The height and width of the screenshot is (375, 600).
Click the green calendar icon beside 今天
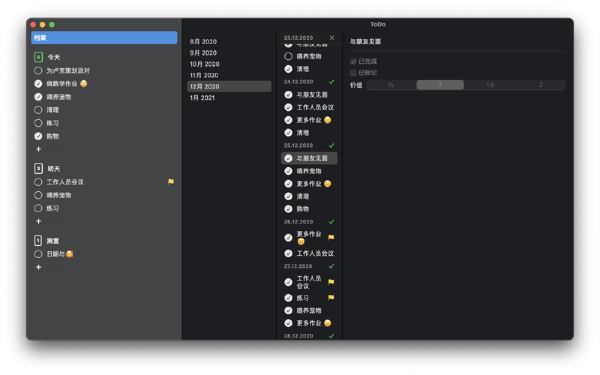[x=38, y=57]
